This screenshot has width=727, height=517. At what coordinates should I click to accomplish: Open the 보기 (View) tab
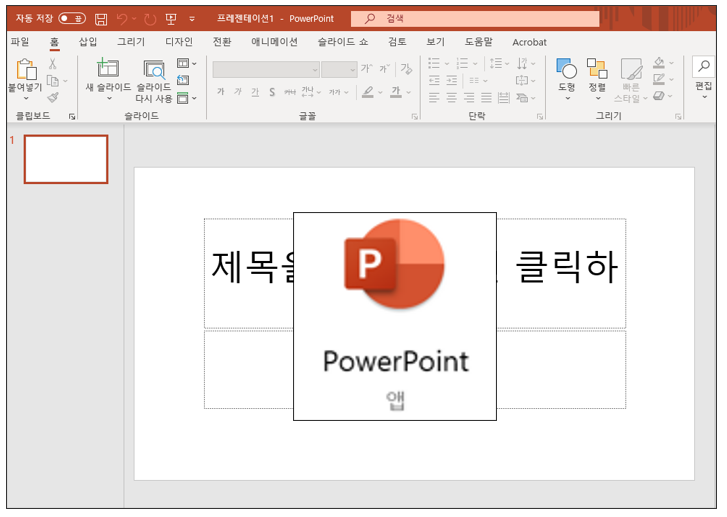(435, 42)
